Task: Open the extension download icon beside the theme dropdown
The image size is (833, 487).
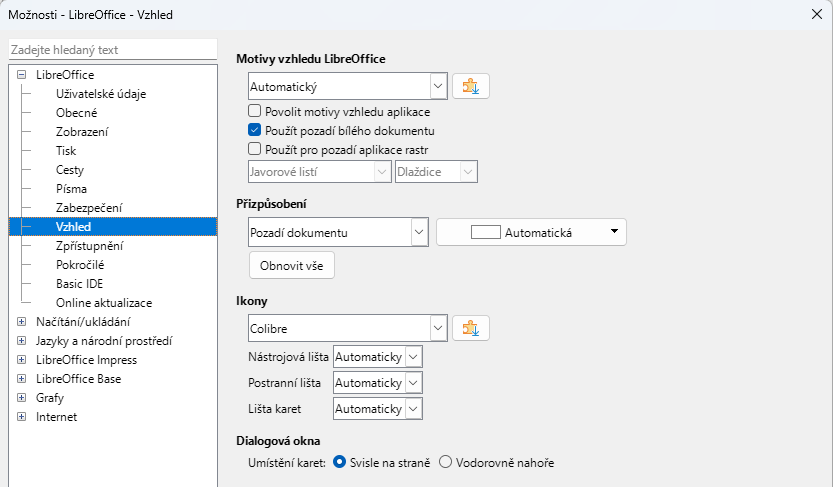Action: pyautogui.click(x=471, y=86)
